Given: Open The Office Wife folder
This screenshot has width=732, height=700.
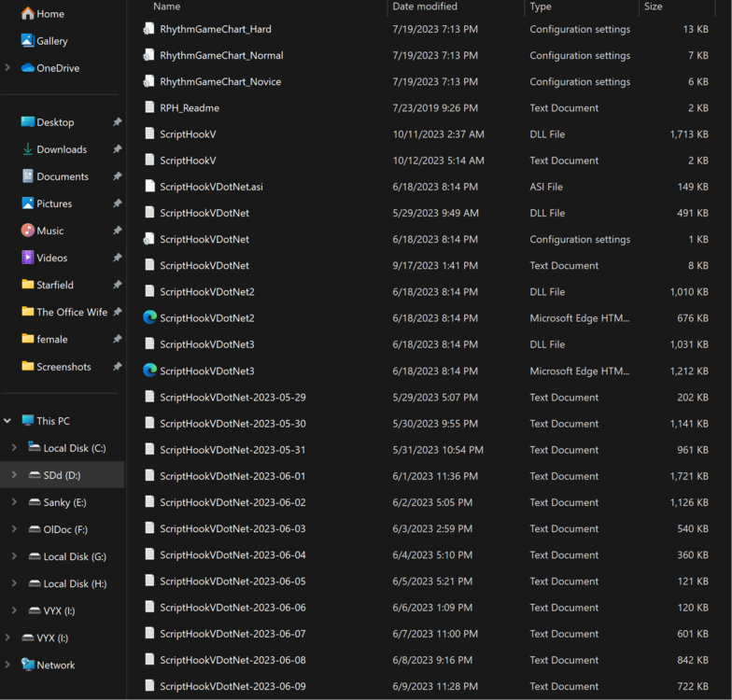Looking at the screenshot, I should tap(64, 312).
